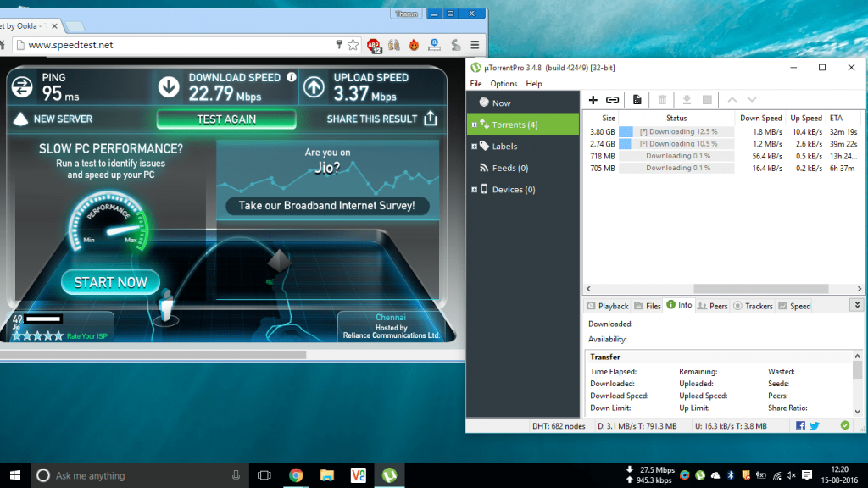The image size is (868, 488).
Task: Click the Create New Torrent file icon
Action: 637,100
